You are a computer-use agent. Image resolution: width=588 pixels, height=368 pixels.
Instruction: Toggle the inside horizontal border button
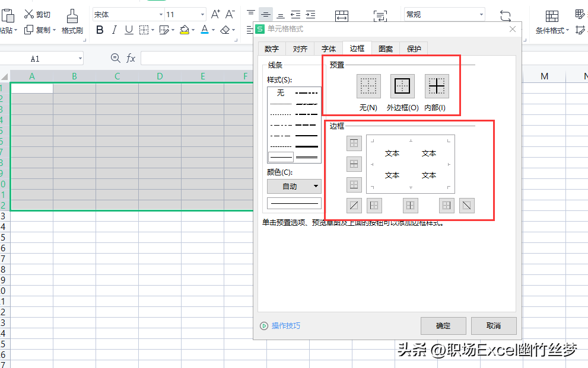click(354, 164)
